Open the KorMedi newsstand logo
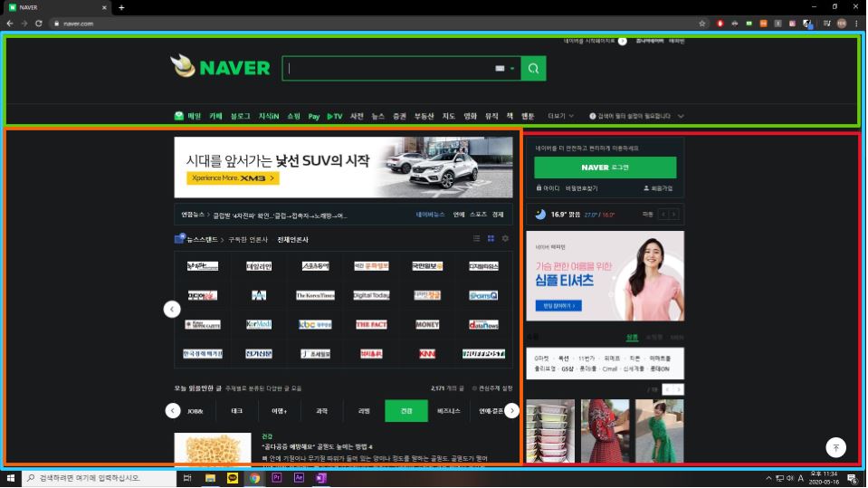The width and height of the screenshot is (868, 488). pyautogui.click(x=259, y=325)
